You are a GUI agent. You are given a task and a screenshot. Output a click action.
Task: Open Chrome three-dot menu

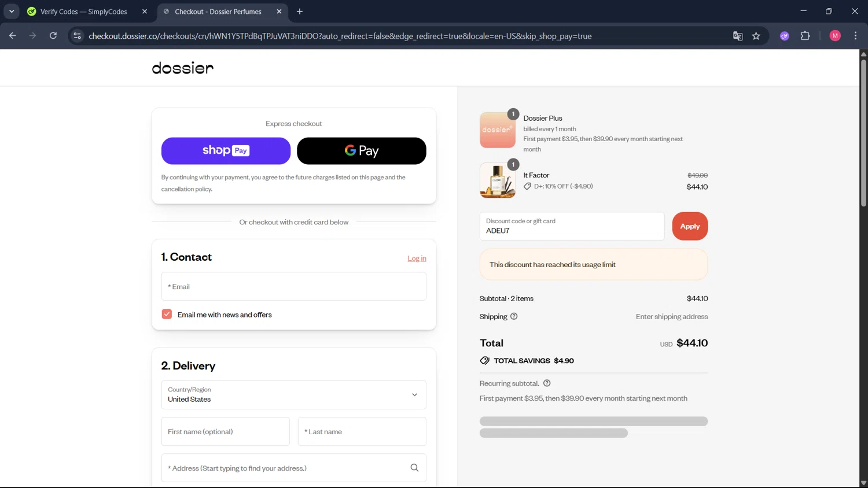click(x=855, y=36)
